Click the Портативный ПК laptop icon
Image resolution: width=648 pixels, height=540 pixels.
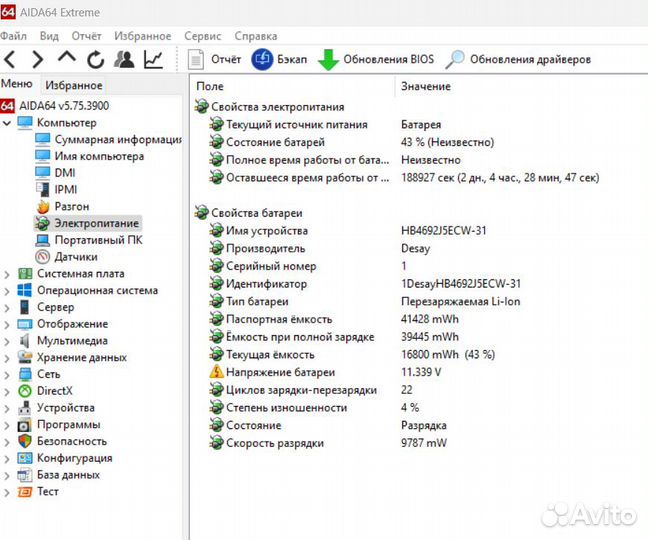click(x=43, y=240)
